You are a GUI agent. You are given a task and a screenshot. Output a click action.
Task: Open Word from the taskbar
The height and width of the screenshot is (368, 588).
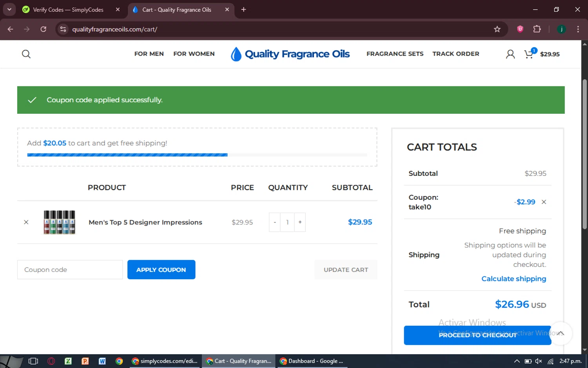102,361
